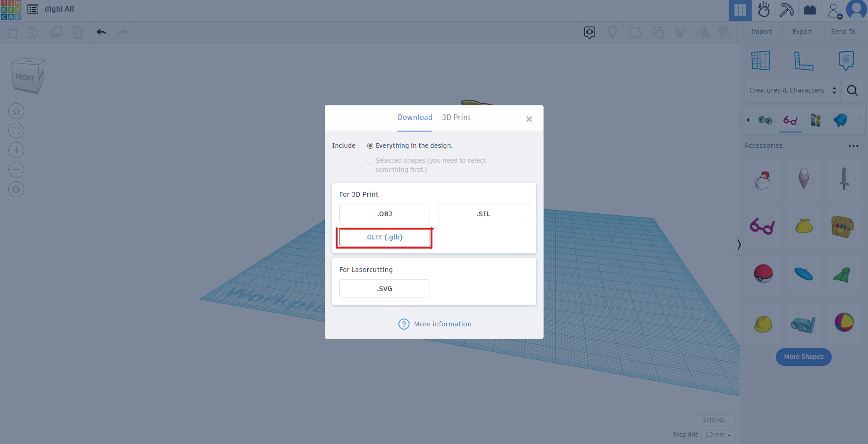Open the user profile avatar
The height and width of the screenshot is (444, 868).
857,10
